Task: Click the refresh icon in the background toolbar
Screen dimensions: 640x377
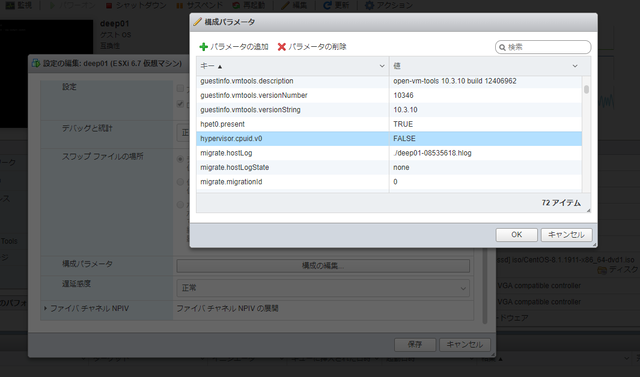Action: (327, 5)
